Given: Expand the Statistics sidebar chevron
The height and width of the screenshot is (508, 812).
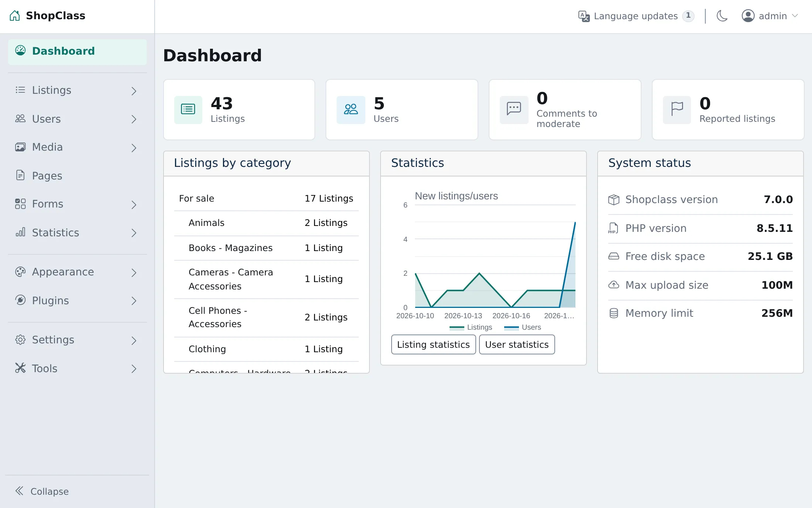Looking at the screenshot, I should click(x=134, y=233).
